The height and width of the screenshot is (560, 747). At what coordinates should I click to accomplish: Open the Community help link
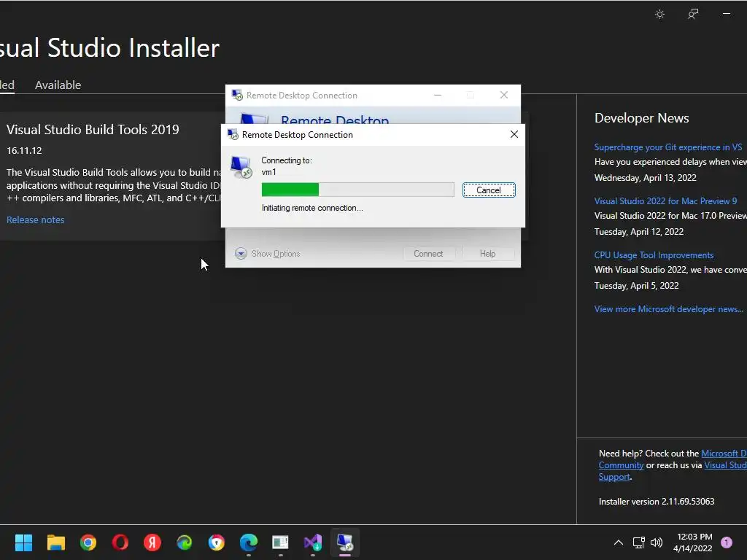coord(622,465)
